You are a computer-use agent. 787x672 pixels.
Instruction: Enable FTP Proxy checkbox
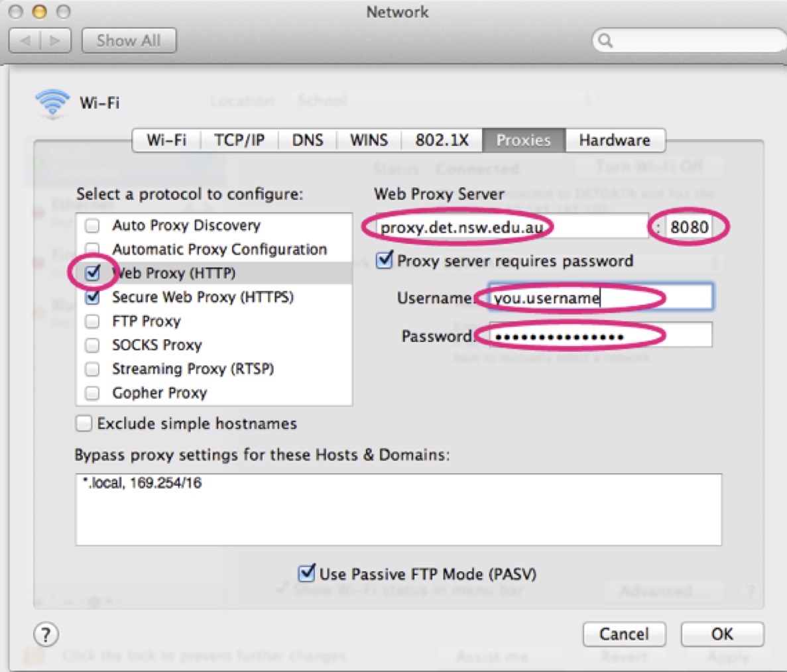[92, 321]
